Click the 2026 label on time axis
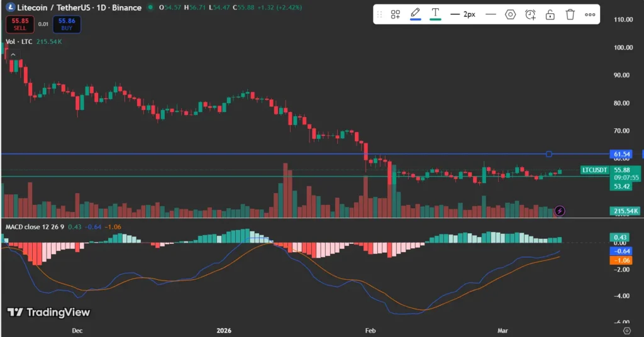 coord(224,331)
